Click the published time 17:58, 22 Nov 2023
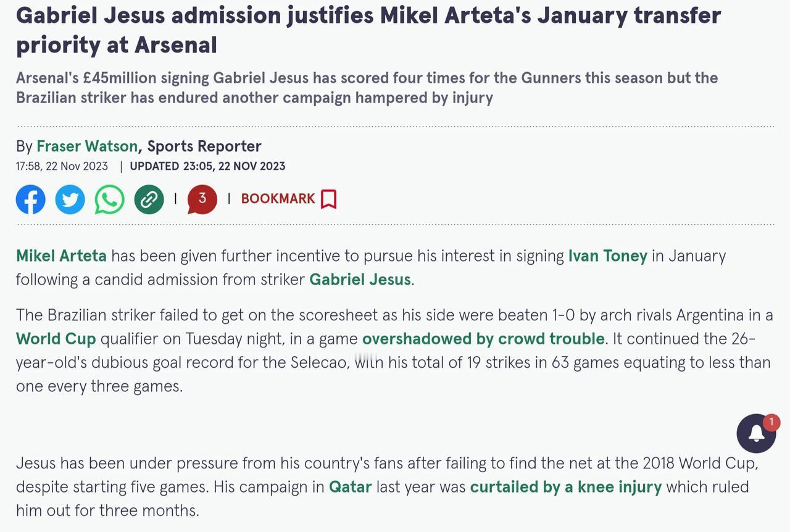 [x=62, y=166]
